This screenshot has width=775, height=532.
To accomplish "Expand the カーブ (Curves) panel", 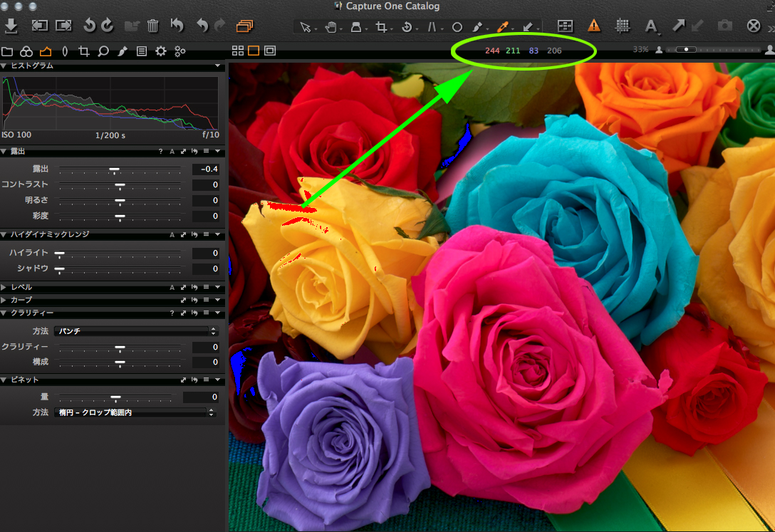I will (x=21, y=300).
